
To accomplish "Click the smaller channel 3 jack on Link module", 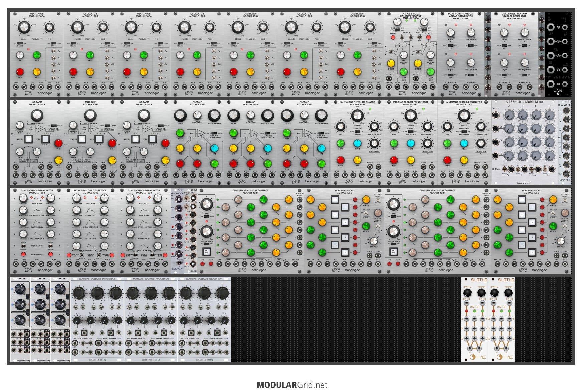I will tap(565, 56).
